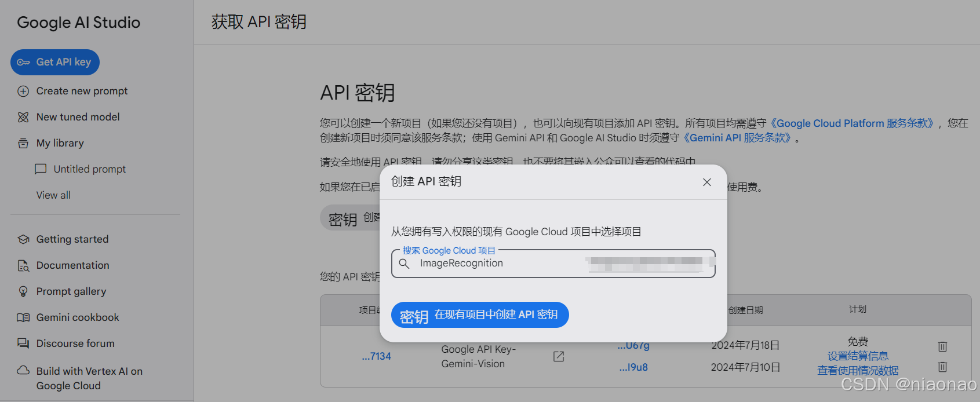Click the 创建日期 column header

tap(745, 310)
